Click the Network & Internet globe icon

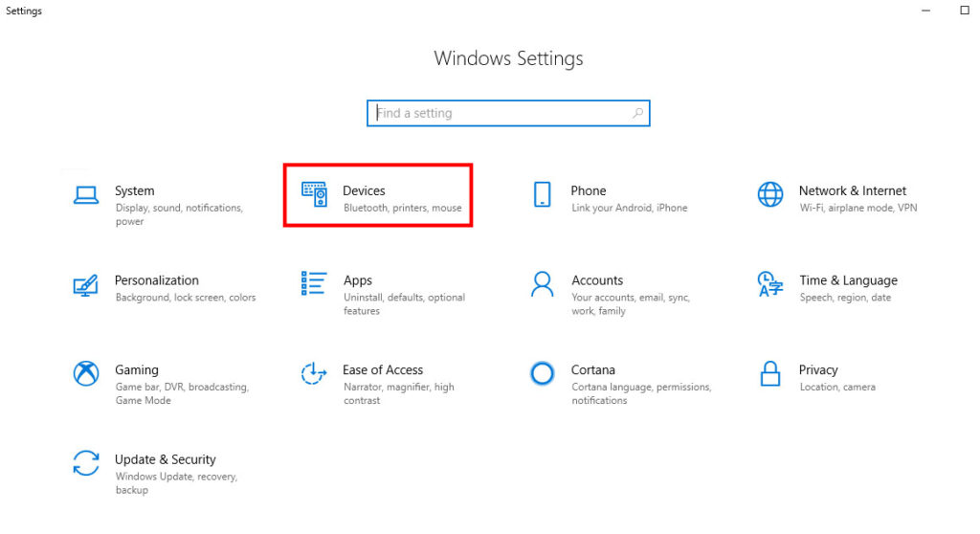(x=770, y=194)
